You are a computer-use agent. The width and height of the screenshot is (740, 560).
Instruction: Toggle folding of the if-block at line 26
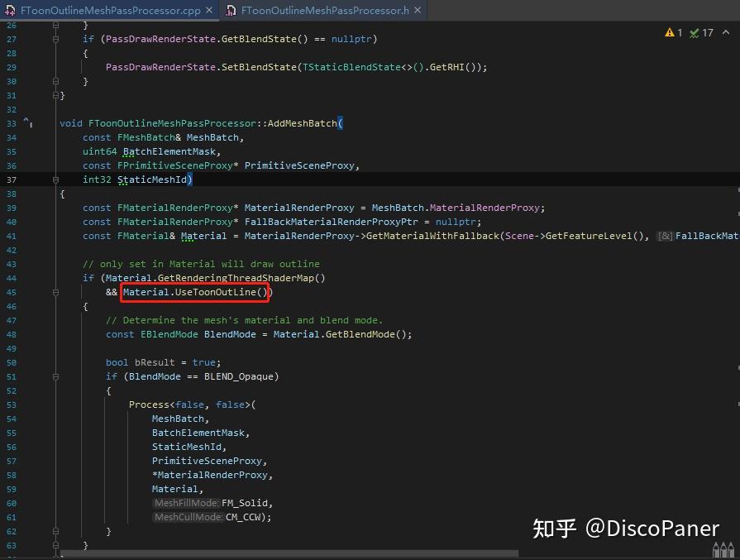coord(55,25)
